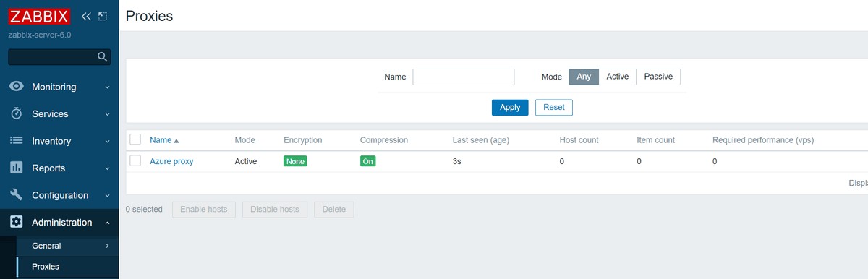Click the zabbix-server-6.0 label
This screenshot has height=279, width=868.
coord(40,35)
